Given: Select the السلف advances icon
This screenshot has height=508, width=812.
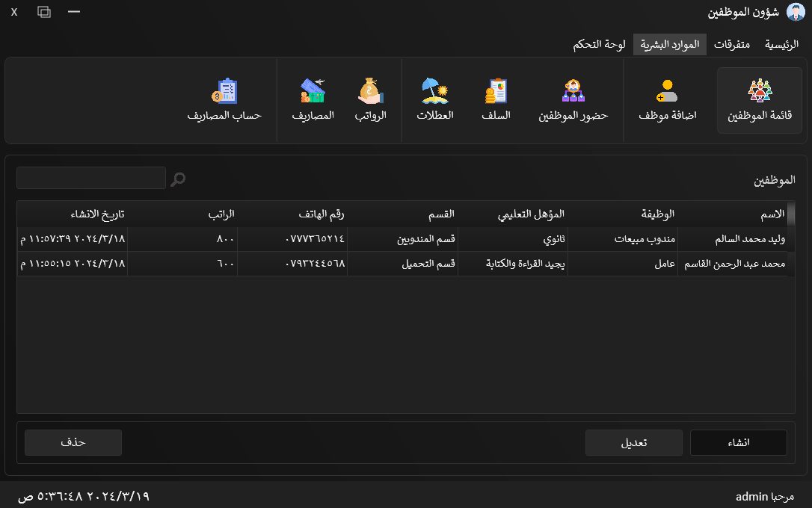Looking at the screenshot, I should (x=496, y=100).
